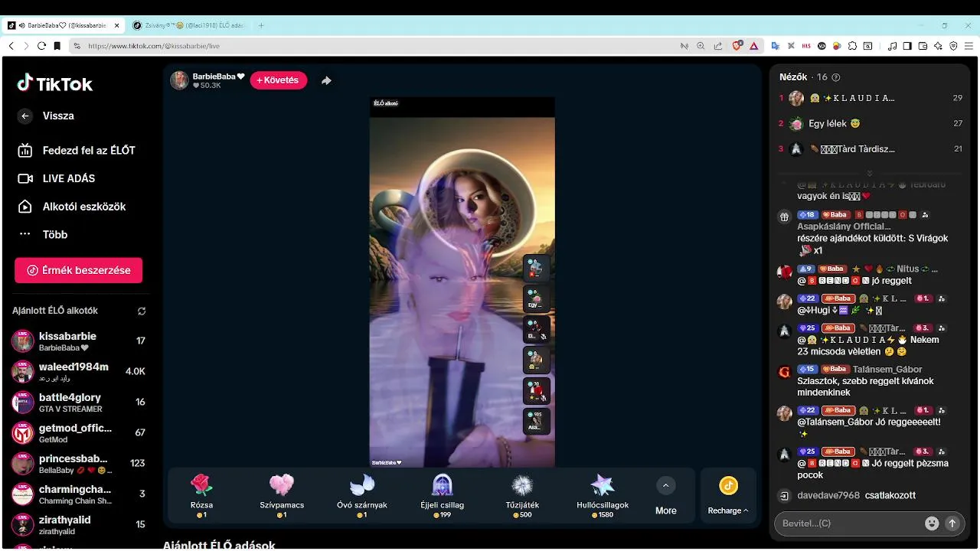Viewport: 980px width, 551px height.
Task: Open Brave Shields icon
Action: pyautogui.click(x=737, y=46)
